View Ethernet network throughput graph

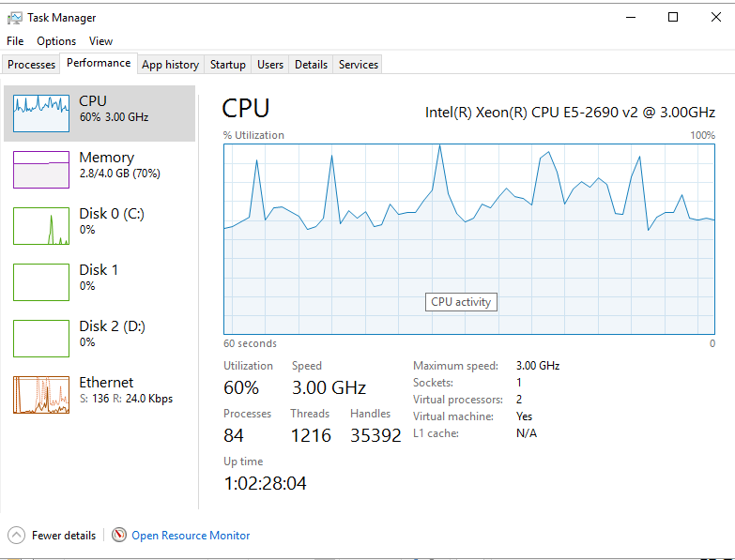click(x=40, y=395)
